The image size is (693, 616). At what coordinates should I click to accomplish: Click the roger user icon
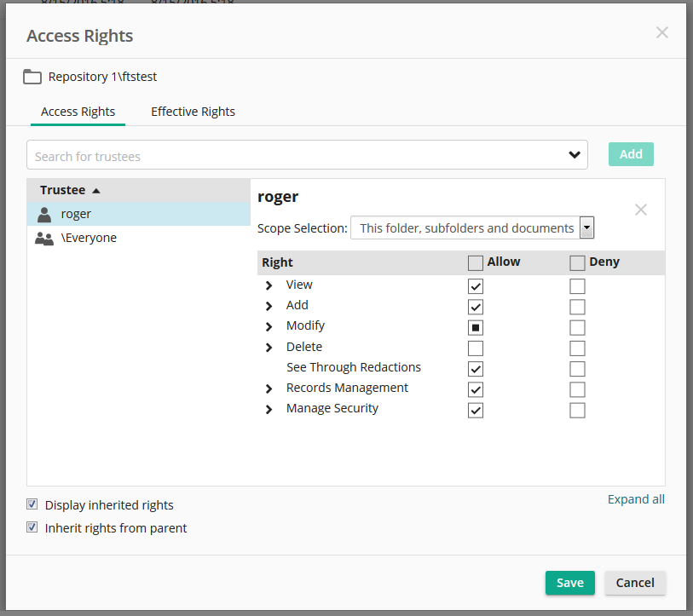point(44,215)
